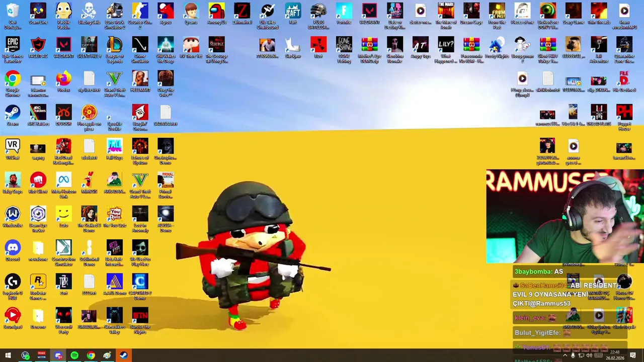The width and height of the screenshot is (644, 362).
Task: Launch Scam Line from the desktop
Action: pos(38,14)
